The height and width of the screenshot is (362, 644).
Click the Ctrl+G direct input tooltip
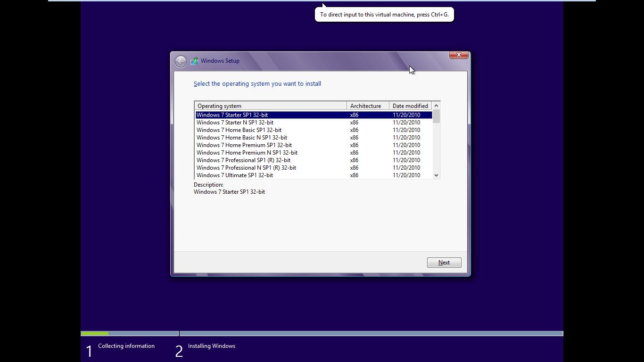point(384,15)
